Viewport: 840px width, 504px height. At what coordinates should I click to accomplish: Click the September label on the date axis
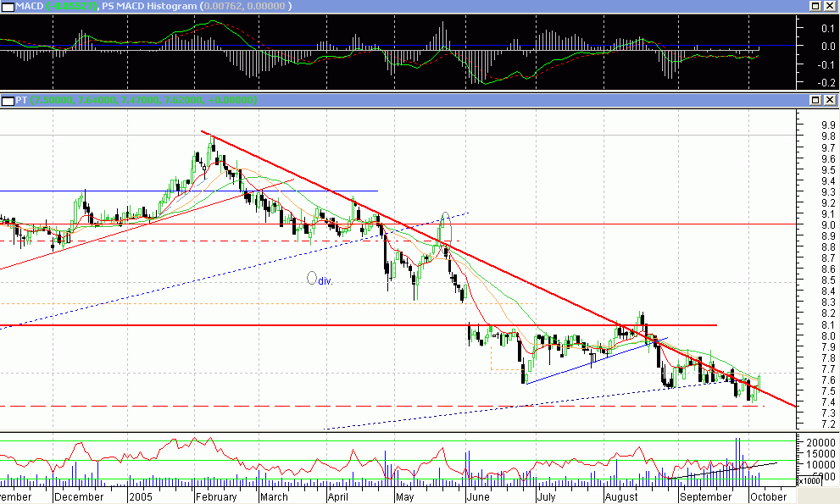coord(705,497)
